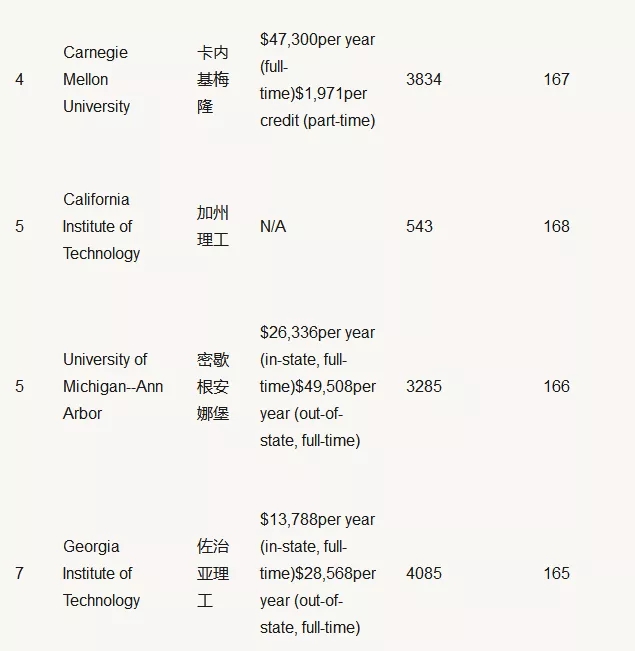Click the Chinese name 密歇根安娜堡
635x651 pixels.
tap(213, 386)
